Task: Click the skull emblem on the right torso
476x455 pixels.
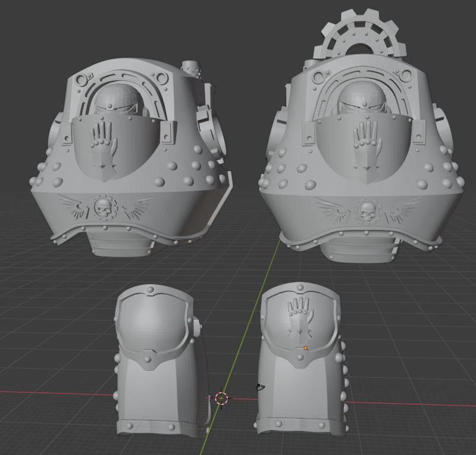Action: [x=367, y=211]
